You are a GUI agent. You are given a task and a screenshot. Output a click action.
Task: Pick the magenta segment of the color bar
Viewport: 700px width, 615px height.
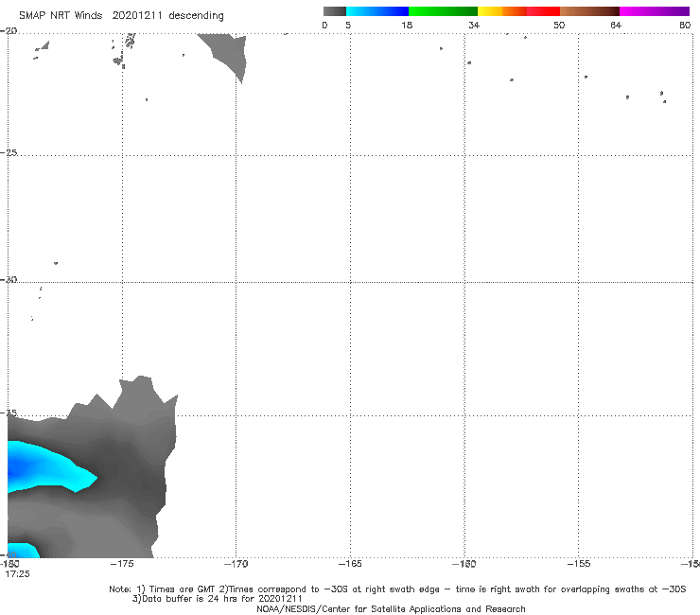pos(655,11)
